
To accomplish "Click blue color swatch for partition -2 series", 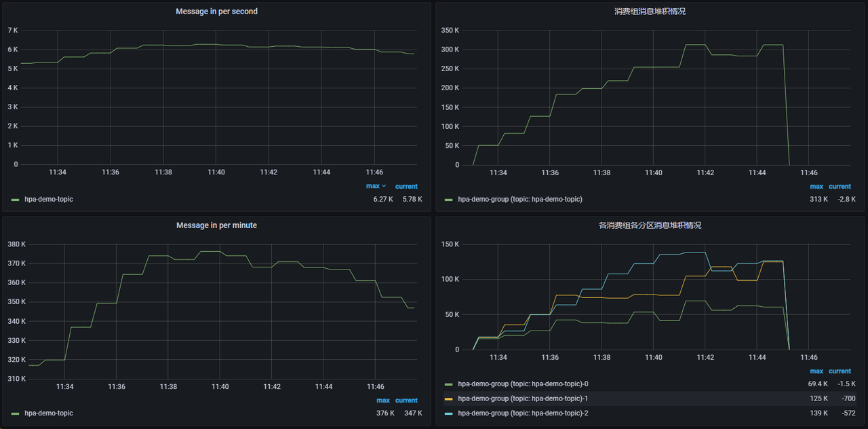I will tap(448, 413).
